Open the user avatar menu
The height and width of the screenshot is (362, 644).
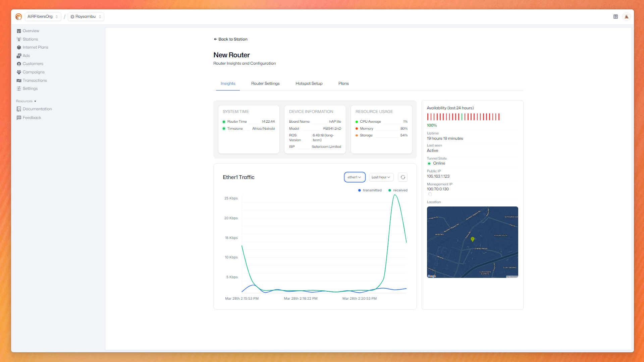coord(626,16)
